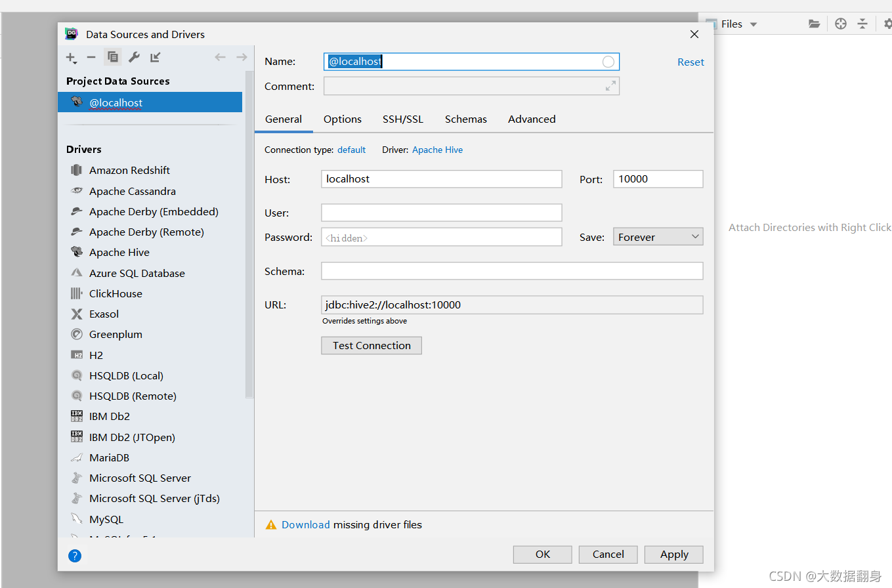Duplicate the selected data source

pos(113,57)
